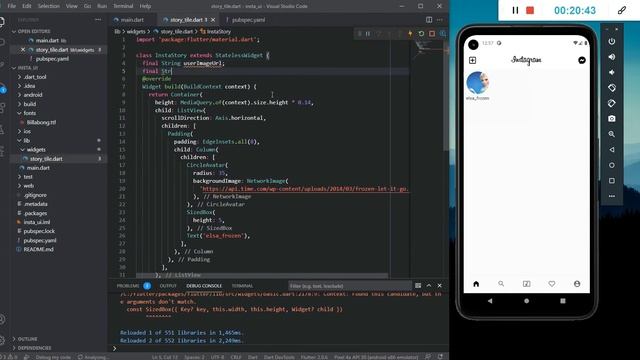Viewport: 640px width, 360px height.
Task: Tap home icon in app bottom navigation
Action: (476, 284)
